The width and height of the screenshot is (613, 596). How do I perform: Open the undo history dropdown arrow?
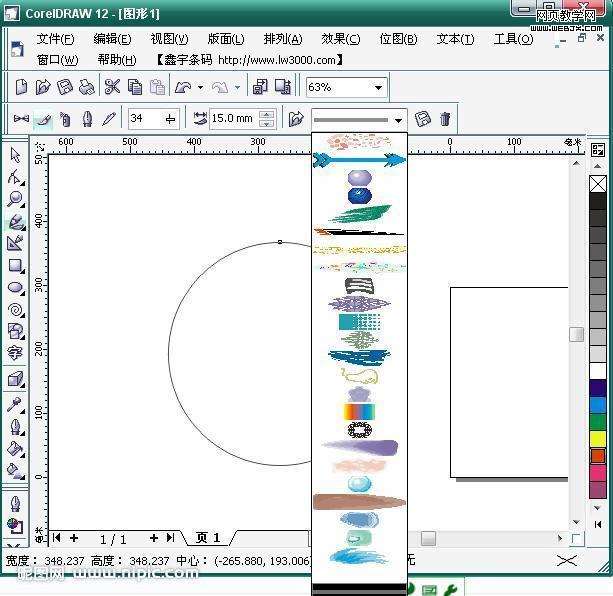point(200,87)
